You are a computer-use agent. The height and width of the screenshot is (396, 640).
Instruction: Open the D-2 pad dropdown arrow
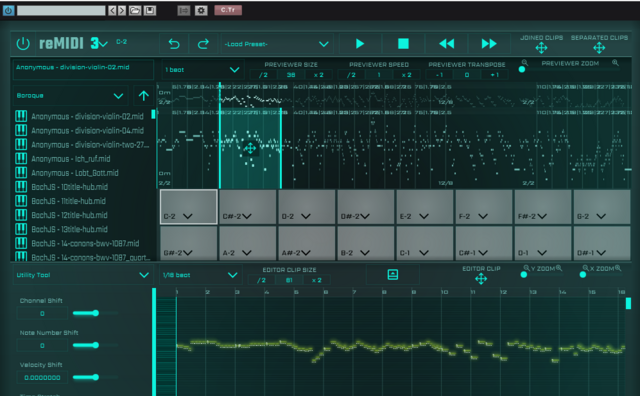point(305,216)
